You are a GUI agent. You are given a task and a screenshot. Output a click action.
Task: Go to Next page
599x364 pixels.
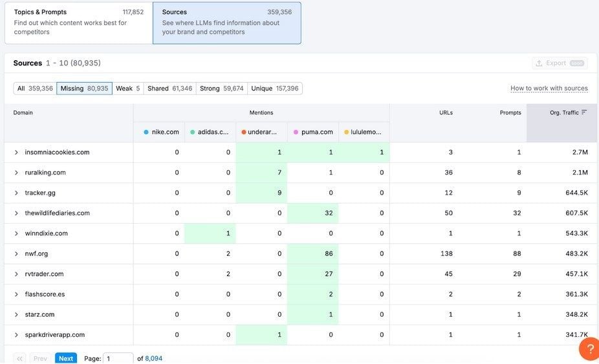(x=66, y=358)
